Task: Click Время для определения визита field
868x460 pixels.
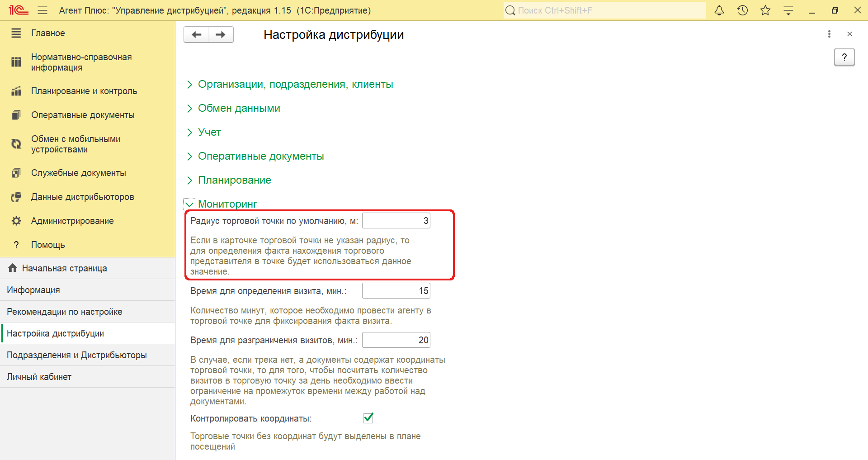Action: click(396, 291)
